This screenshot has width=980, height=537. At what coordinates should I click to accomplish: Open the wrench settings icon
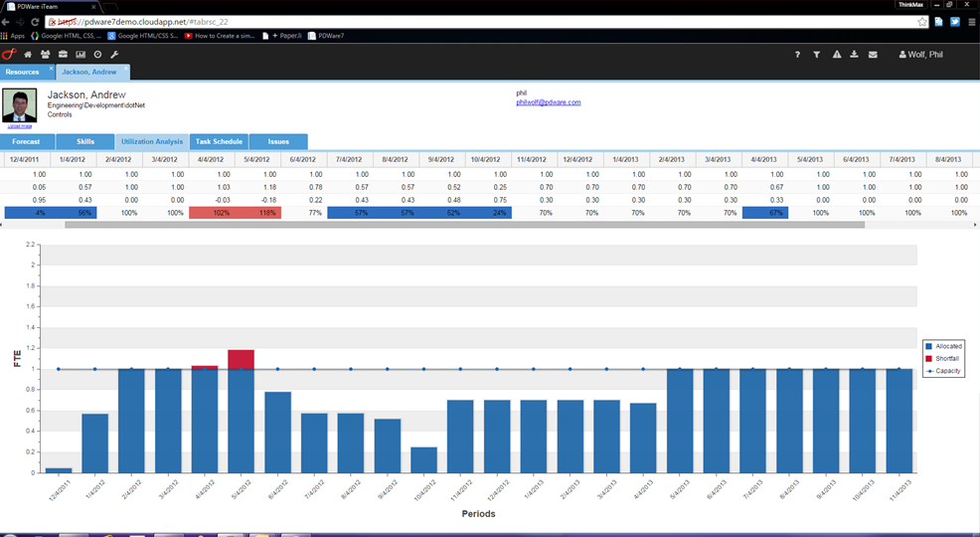114,55
